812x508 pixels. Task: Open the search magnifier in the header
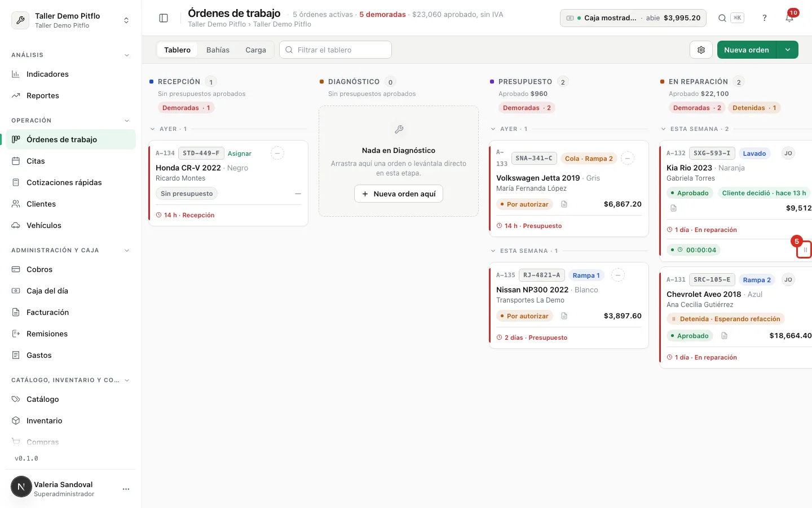pos(722,18)
